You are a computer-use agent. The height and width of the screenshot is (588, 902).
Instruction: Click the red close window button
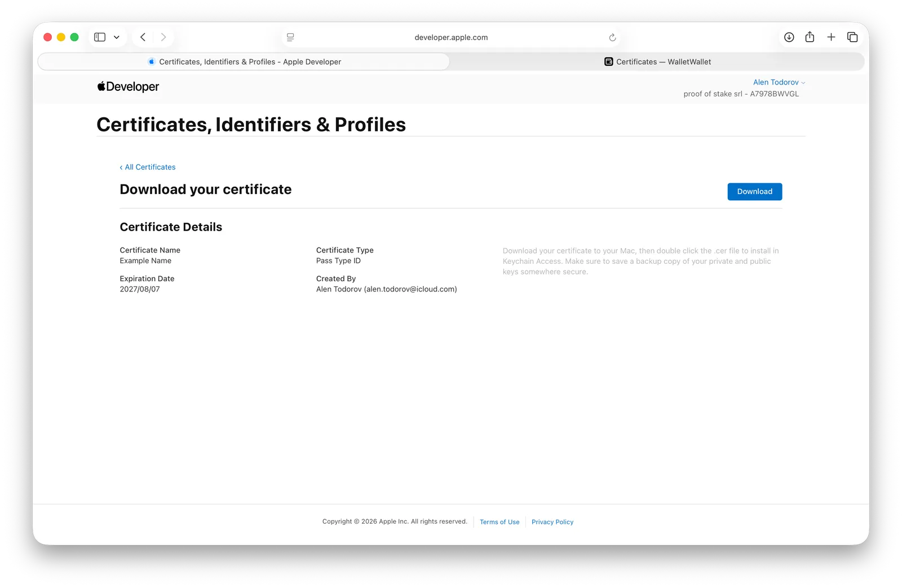[x=48, y=37]
